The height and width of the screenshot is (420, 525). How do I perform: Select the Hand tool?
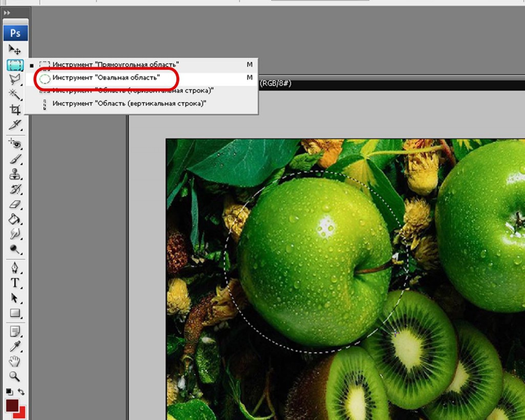tap(15, 362)
